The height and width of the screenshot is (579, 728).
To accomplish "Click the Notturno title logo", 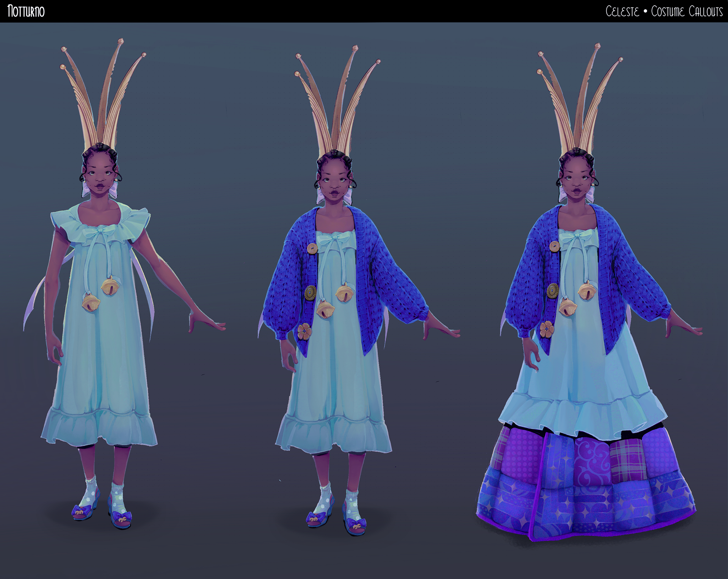I will coord(26,11).
